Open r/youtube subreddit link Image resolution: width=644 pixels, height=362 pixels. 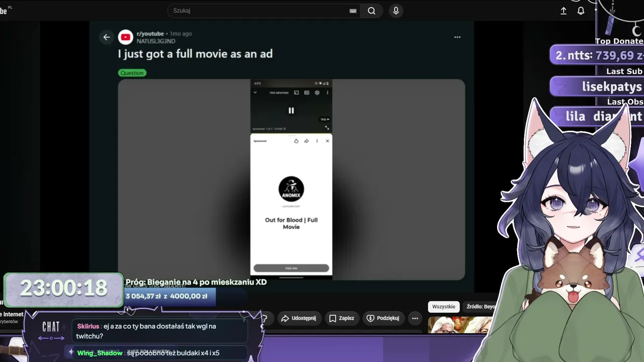click(150, 34)
